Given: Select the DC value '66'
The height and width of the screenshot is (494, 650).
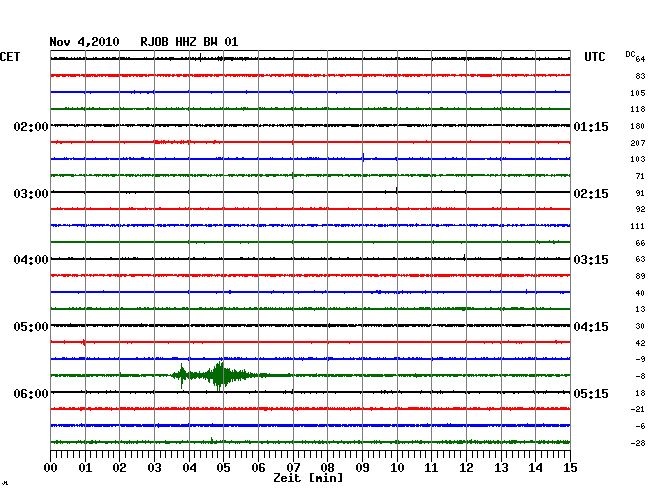Looking at the screenshot, I should [x=640, y=243].
